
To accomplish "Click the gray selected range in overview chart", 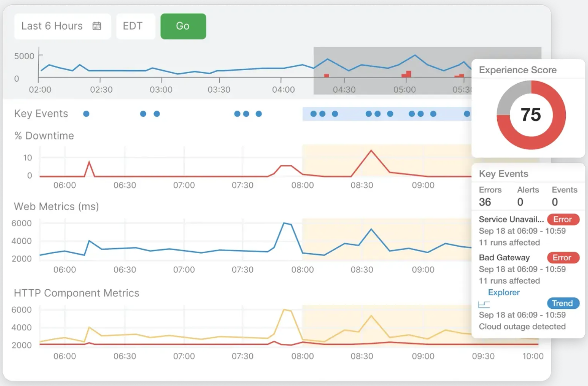I will point(392,71).
